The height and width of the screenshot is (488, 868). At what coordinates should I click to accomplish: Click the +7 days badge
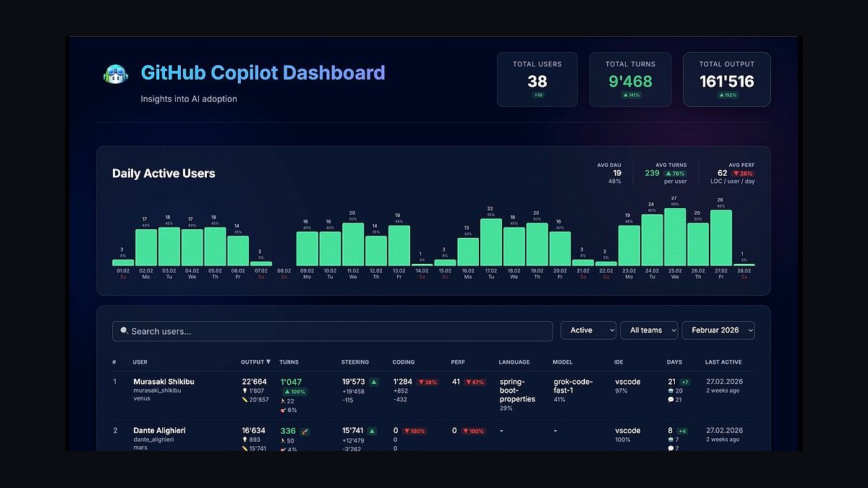(685, 382)
